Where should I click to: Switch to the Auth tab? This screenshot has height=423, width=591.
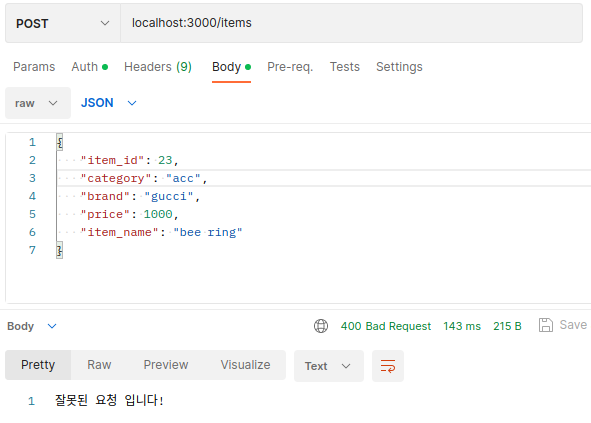pos(90,67)
